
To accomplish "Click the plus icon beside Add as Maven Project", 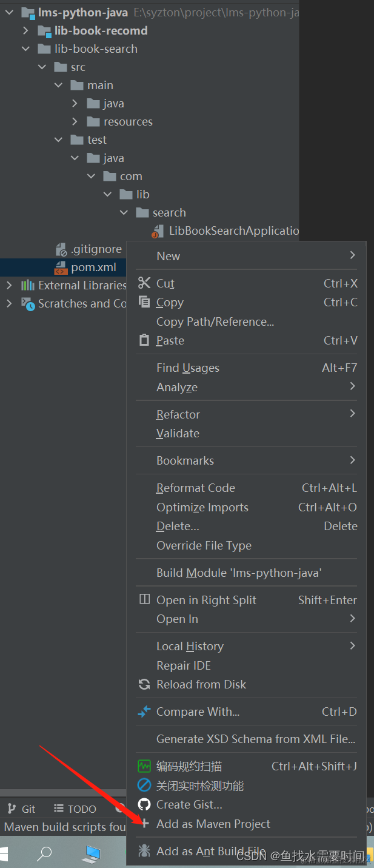I will coord(144,824).
